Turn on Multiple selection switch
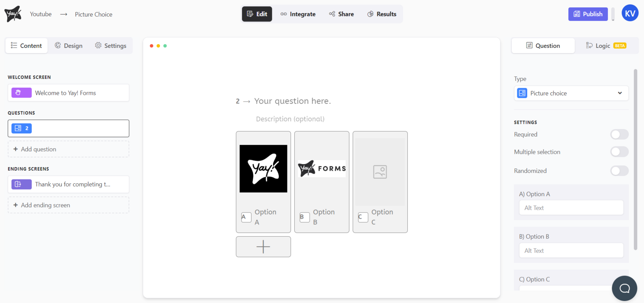 [x=619, y=152]
